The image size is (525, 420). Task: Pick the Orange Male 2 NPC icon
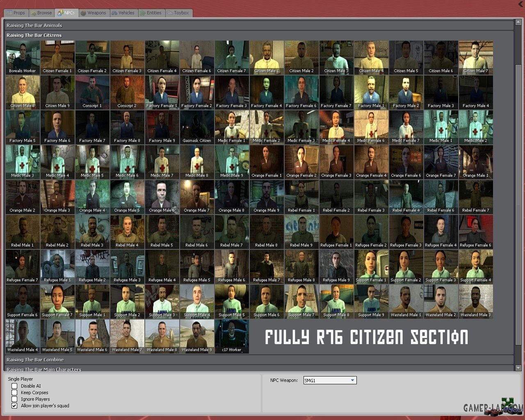coord(23,197)
